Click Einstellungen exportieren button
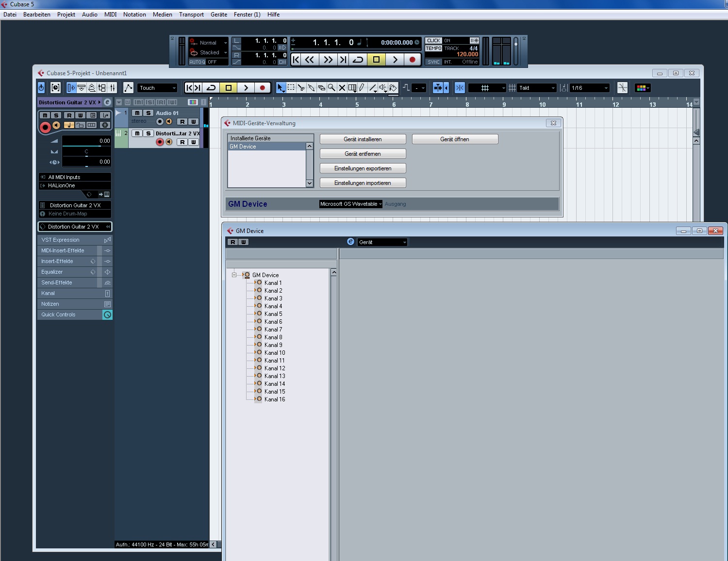The height and width of the screenshot is (561, 728). 363,168
